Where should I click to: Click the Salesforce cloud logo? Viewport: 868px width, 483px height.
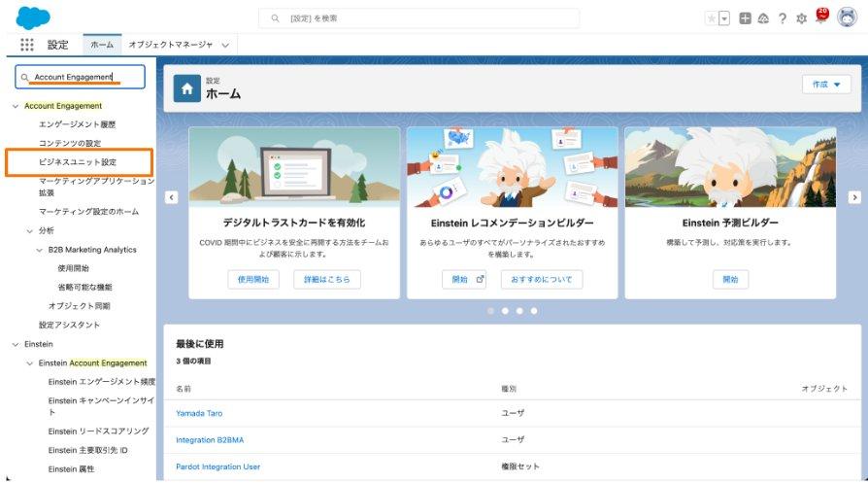(x=33, y=17)
